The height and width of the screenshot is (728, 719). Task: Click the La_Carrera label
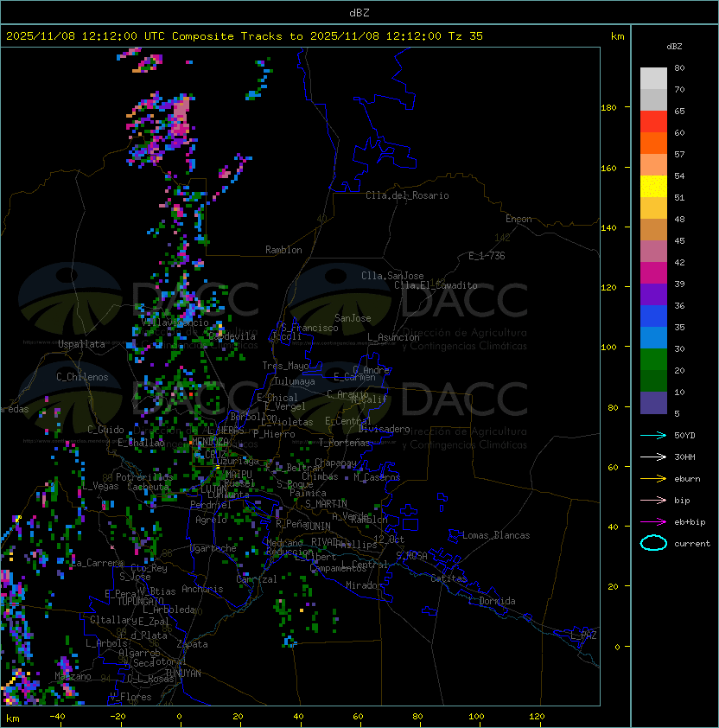tap(97, 563)
